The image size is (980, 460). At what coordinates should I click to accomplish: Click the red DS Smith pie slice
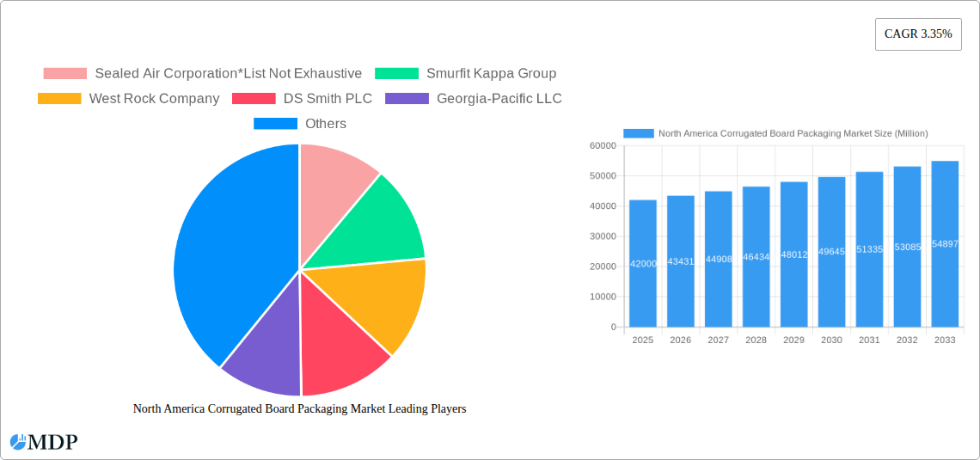click(x=340, y=353)
